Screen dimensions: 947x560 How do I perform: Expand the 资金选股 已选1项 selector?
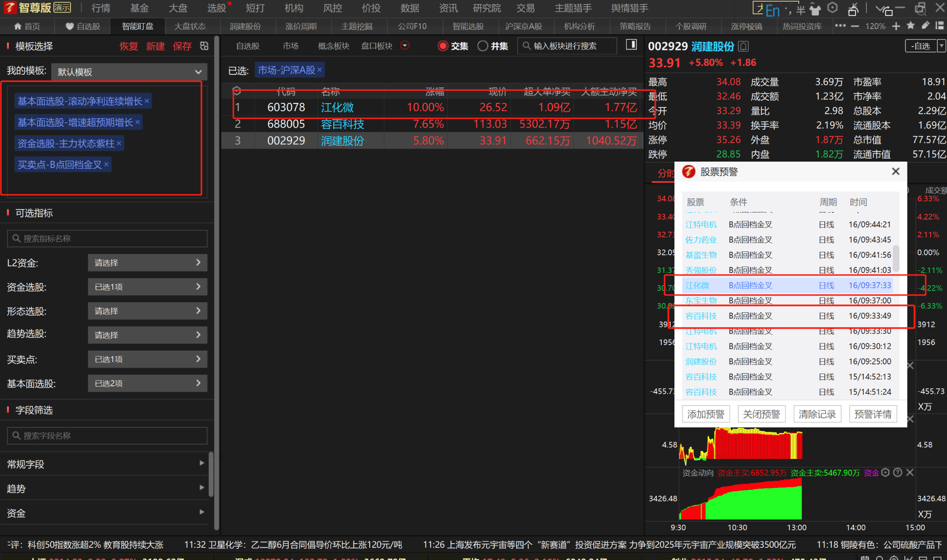147,287
